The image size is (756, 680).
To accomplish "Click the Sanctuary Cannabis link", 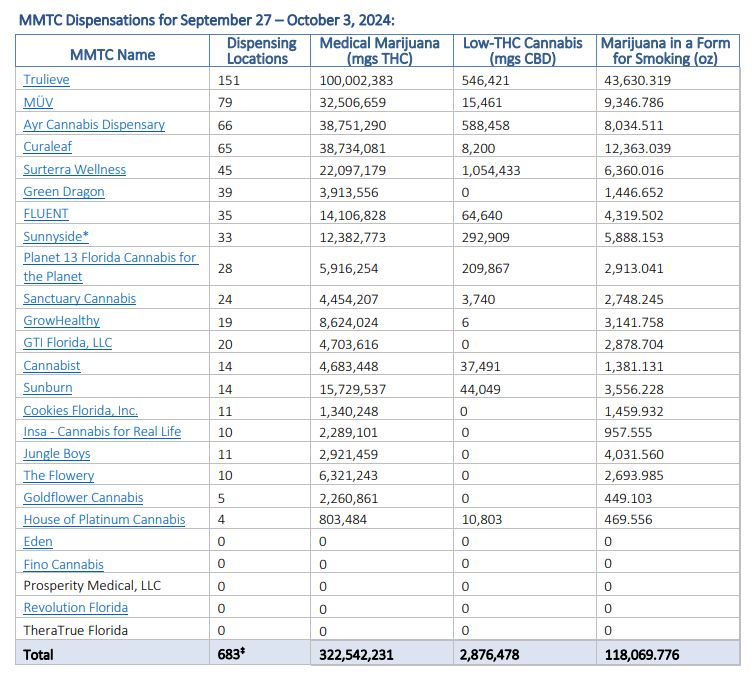I will pyautogui.click(x=80, y=298).
